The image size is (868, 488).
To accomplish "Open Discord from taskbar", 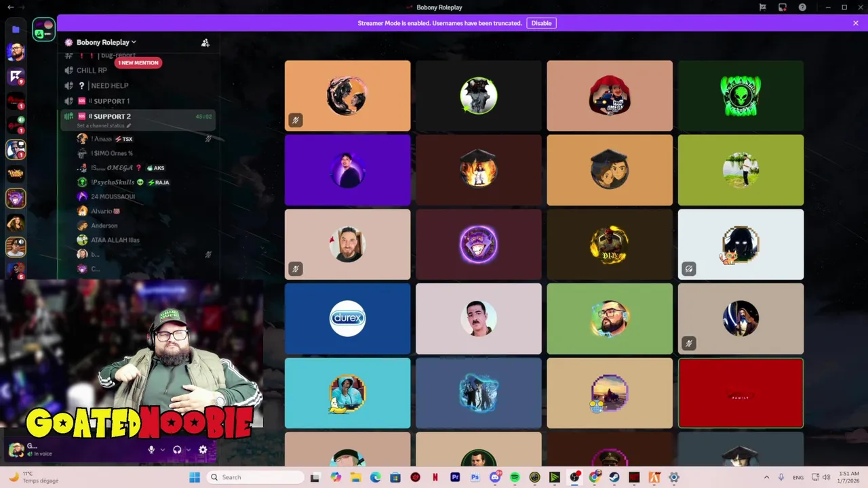I will (x=495, y=477).
